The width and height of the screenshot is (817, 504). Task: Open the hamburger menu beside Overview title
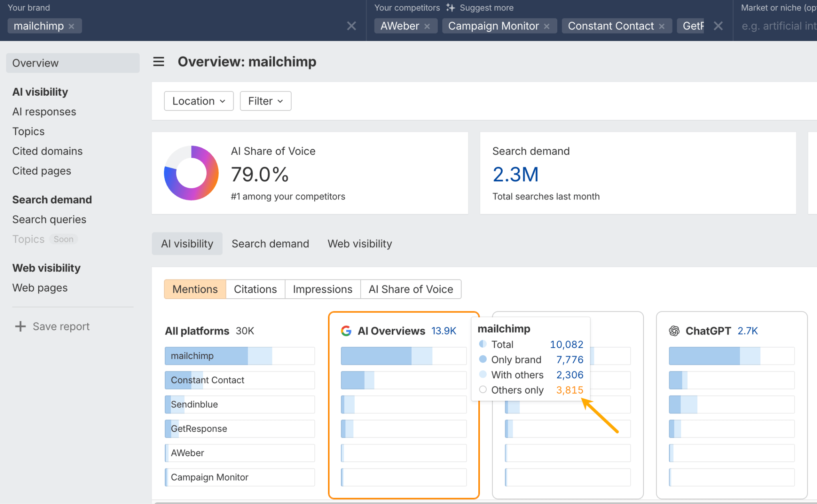tap(158, 61)
